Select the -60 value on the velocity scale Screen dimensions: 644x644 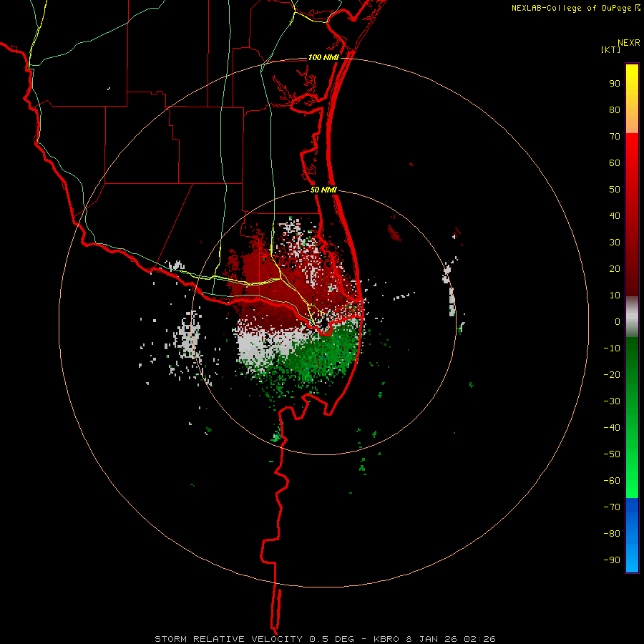[x=612, y=481]
